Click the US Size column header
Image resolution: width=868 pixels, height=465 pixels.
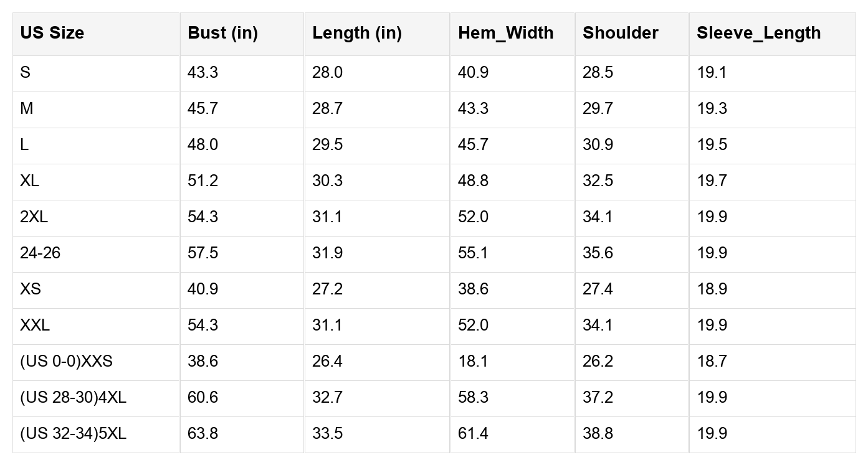52,33
